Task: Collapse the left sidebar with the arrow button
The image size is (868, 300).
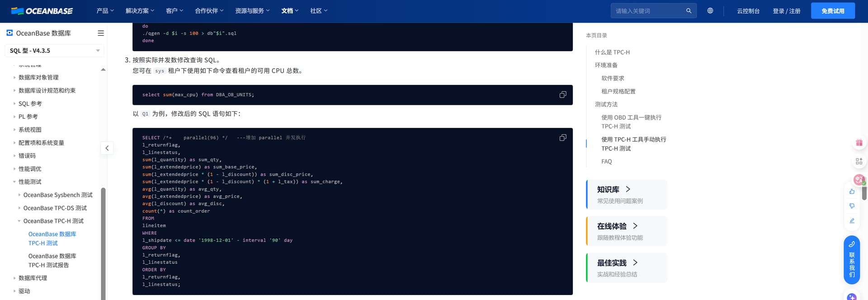Action: 107,148
